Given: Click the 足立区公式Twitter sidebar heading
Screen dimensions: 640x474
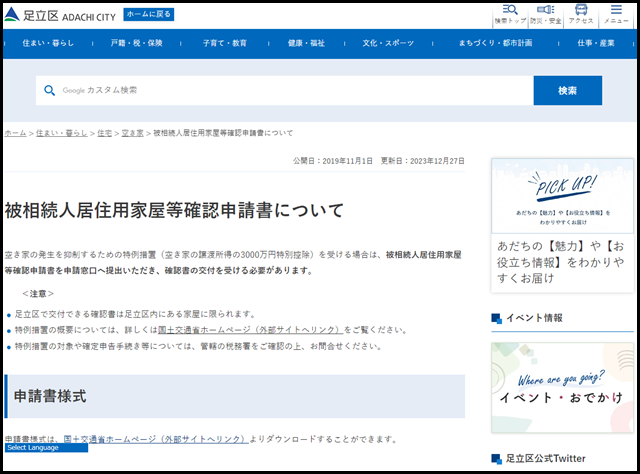Looking at the screenshot, I should click(x=546, y=458).
